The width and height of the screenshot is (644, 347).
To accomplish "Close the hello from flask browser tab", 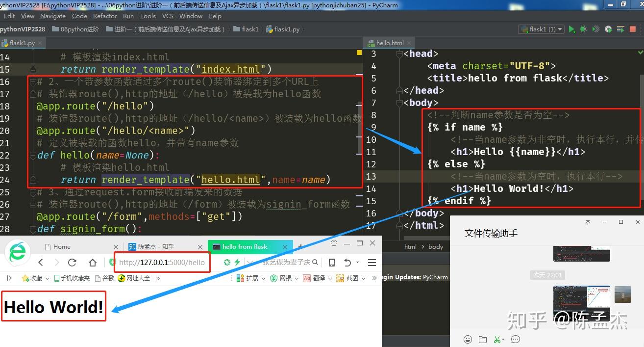I will (286, 247).
